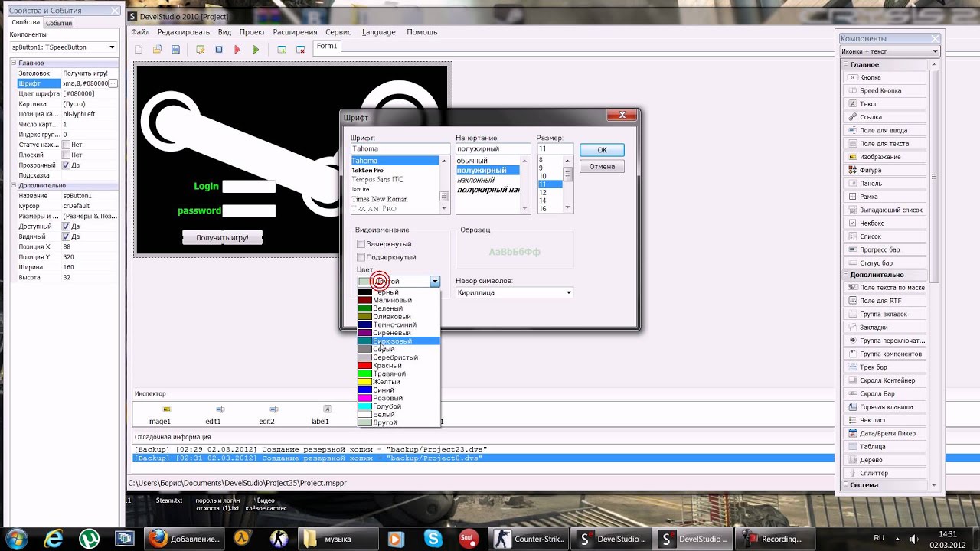Image resolution: width=980 pixels, height=551 pixels.
Task: Add a new form with the plus icon
Action: (x=282, y=50)
